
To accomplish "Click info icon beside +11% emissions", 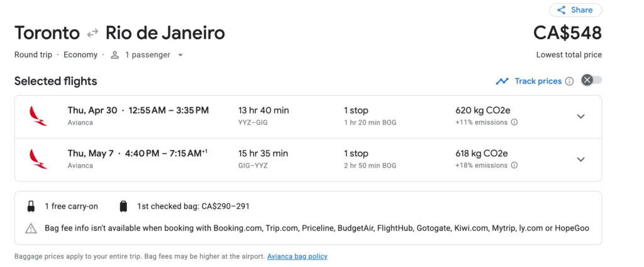I will 514,122.
